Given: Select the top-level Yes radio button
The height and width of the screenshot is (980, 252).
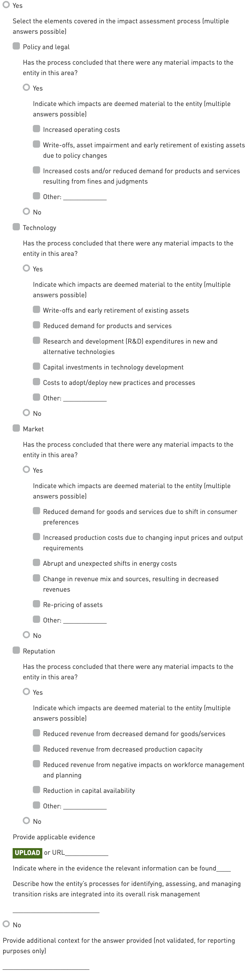Looking at the screenshot, I should coord(6,5).
